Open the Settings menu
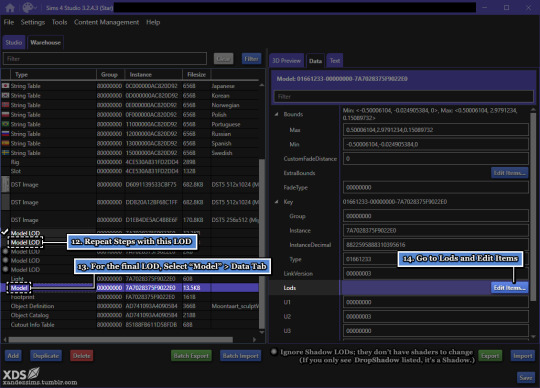Viewport: 540px width, 388px height. pyautogui.click(x=33, y=22)
